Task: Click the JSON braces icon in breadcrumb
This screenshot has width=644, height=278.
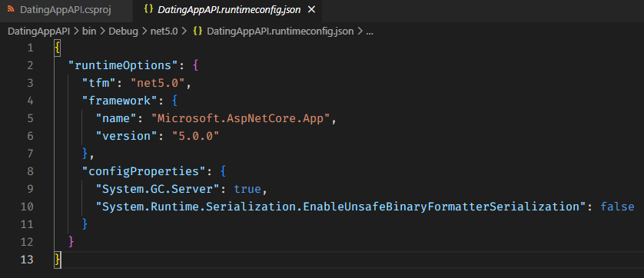Action: tap(198, 31)
